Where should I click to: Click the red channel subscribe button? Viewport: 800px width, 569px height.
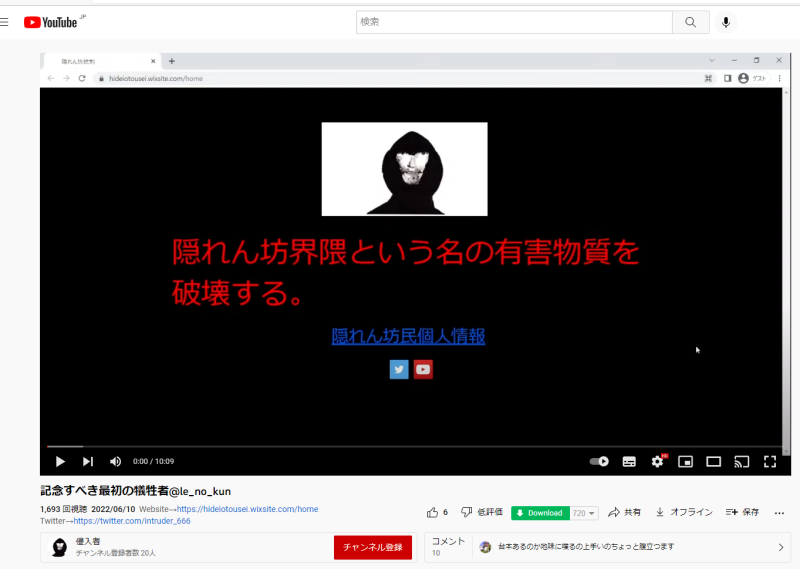tap(372, 547)
